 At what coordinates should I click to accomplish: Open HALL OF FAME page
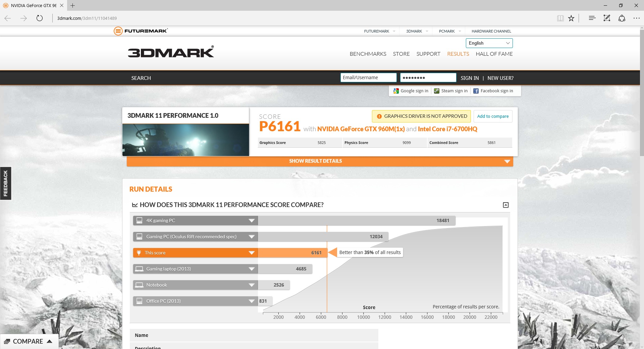[x=494, y=54]
